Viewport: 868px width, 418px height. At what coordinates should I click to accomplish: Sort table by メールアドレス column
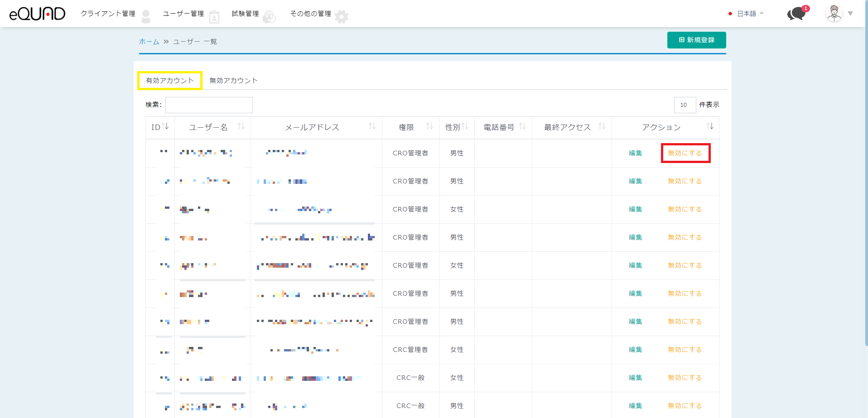click(x=372, y=126)
